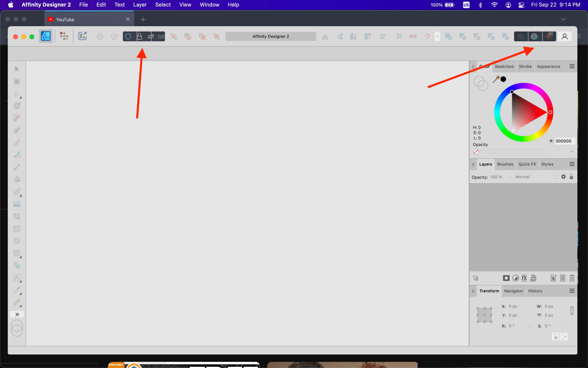Delete layer using the trash icon
This screenshot has height=368, width=588.
[x=572, y=278]
